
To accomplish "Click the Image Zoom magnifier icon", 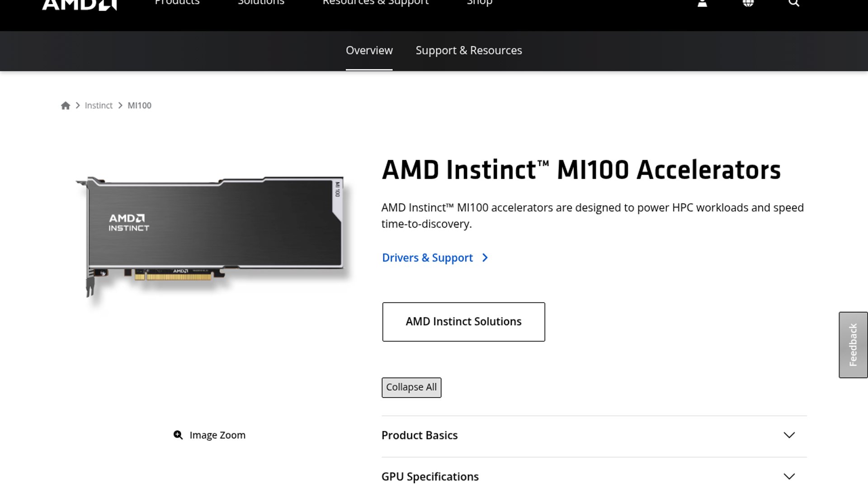I will point(178,435).
